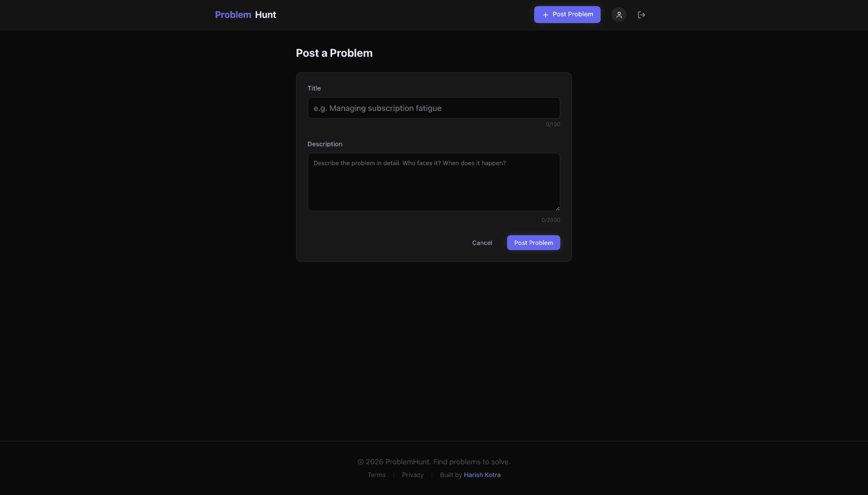Open the Terms page
868x495 pixels.
(376, 475)
